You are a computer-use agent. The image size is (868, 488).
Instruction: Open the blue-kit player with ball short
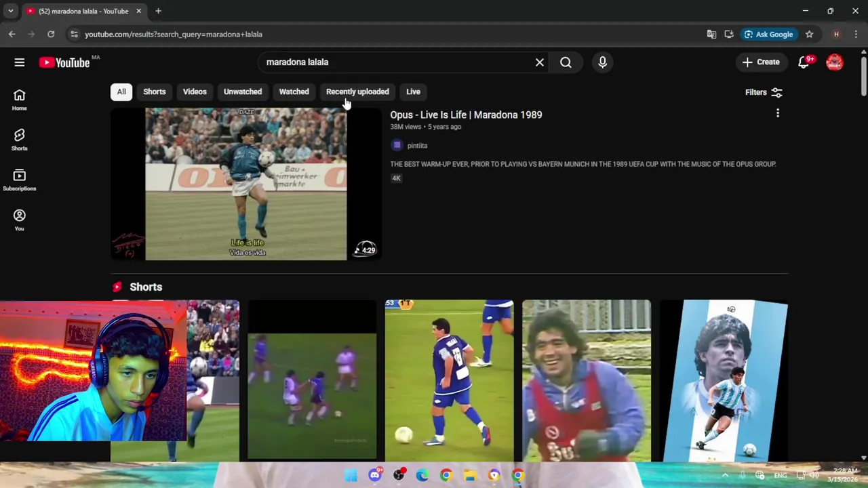click(449, 380)
